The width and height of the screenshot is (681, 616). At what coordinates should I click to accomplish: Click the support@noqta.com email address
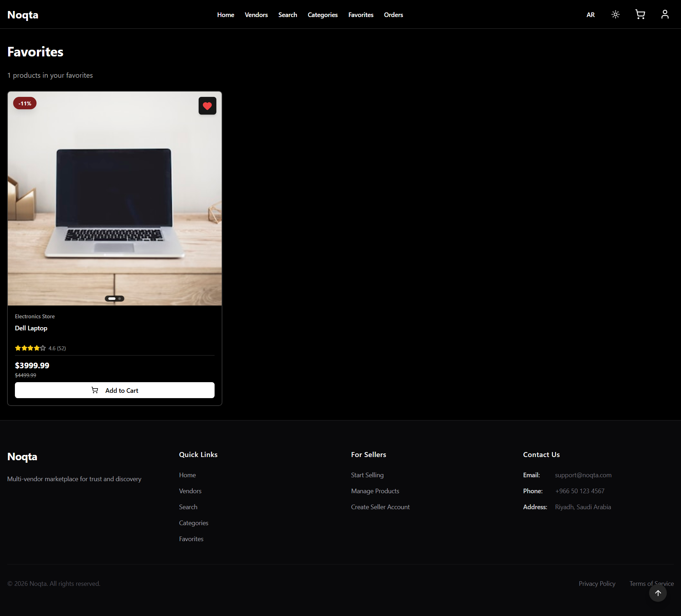coord(583,475)
